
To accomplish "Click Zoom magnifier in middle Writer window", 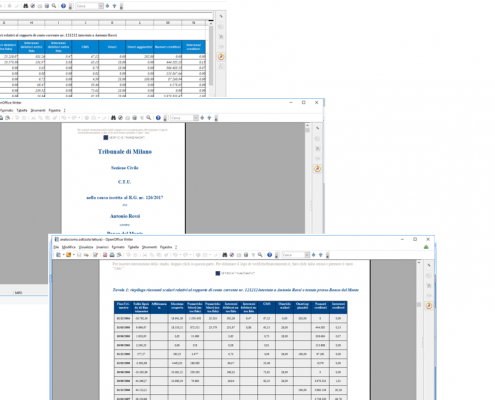I will pyautogui.click(x=149, y=118).
